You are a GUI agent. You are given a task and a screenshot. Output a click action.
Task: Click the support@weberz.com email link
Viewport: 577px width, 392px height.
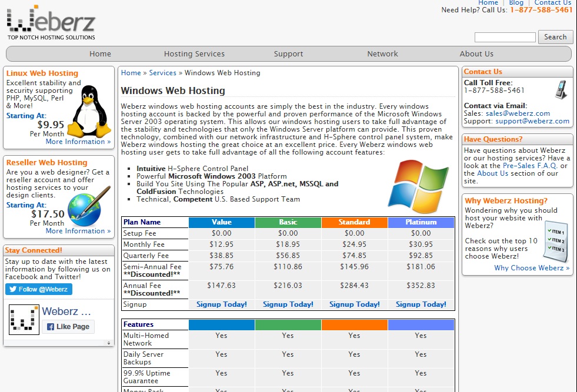532,121
